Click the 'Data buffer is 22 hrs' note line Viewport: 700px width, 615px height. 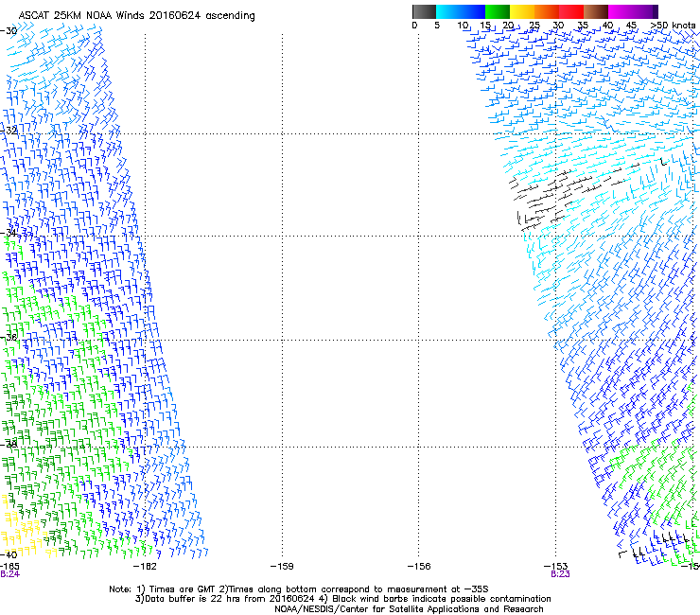[342, 599]
